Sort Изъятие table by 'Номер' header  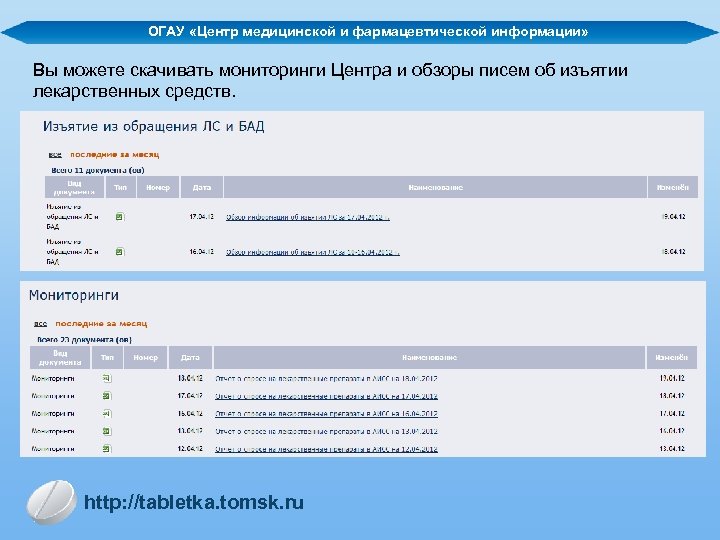pos(158,187)
